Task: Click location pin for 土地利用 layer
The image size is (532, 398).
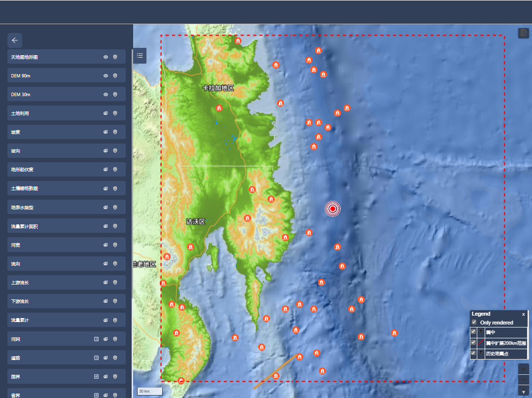Action: 115,113
